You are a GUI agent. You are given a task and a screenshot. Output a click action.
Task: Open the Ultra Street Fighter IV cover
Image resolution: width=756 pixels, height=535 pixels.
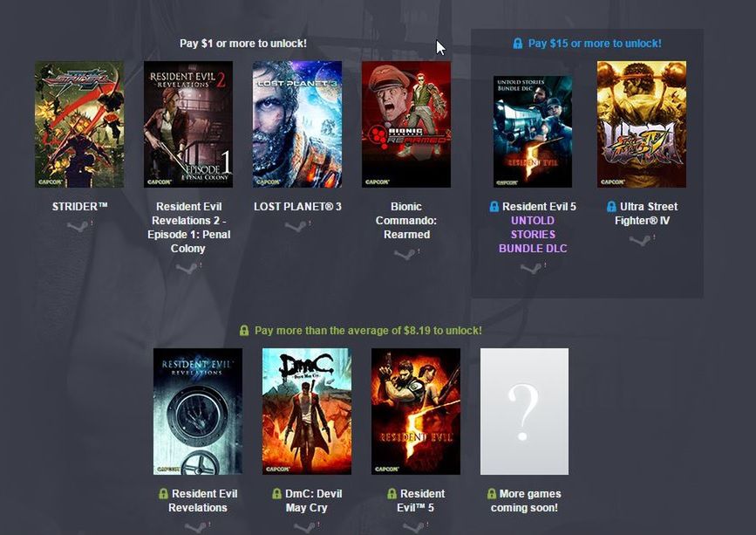[641, 124]
